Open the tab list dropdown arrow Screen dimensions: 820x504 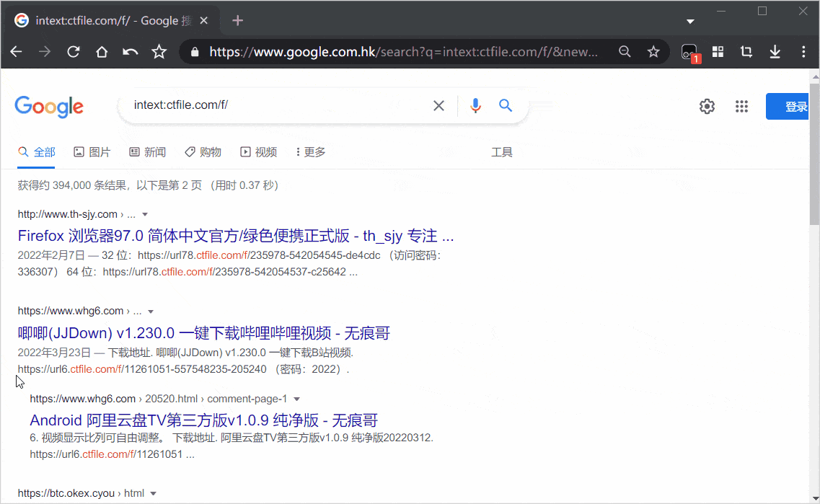(x=690, y=22)
